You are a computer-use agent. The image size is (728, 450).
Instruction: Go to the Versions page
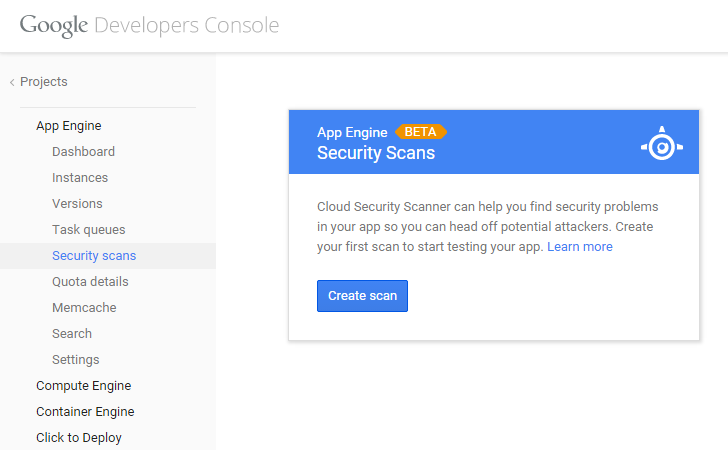click(x=77, y=204)
